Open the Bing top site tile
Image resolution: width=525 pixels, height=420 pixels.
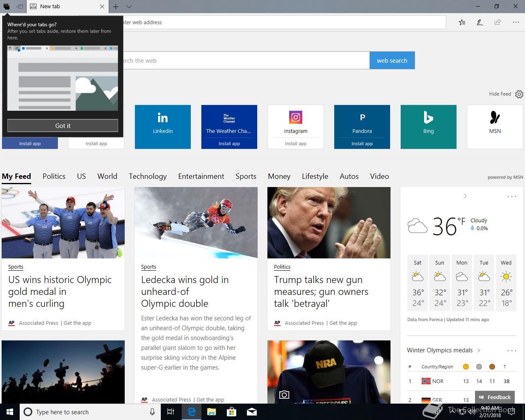(x=429, y=127)
